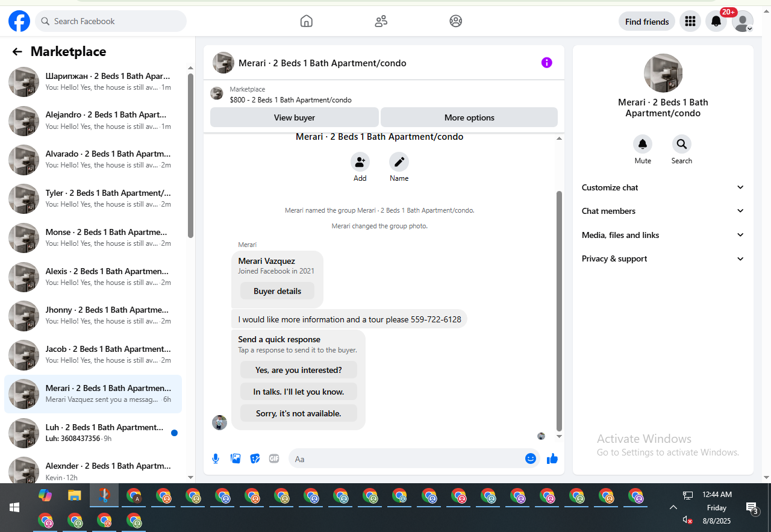Open the Home feed icon
This screenshot has width=771, height=532.
pos(307,21)
